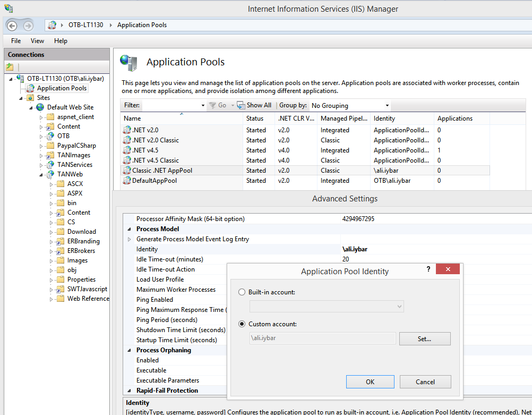This screenshot has height=415, width=532.
Task: Click the DefaultAppPool icon in the list
Action: point(127,181)
